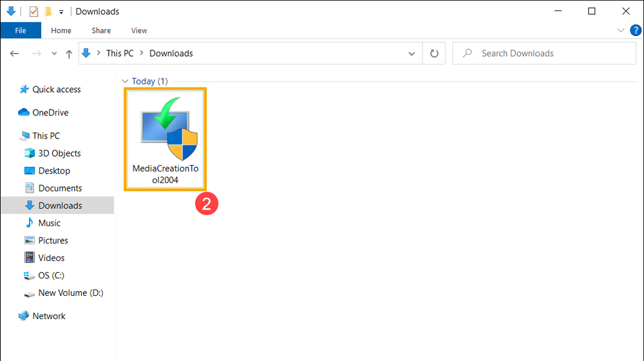644x361 pixels.
Task: Click the Properties quick access toolbar icon
Action: point(33,12)
